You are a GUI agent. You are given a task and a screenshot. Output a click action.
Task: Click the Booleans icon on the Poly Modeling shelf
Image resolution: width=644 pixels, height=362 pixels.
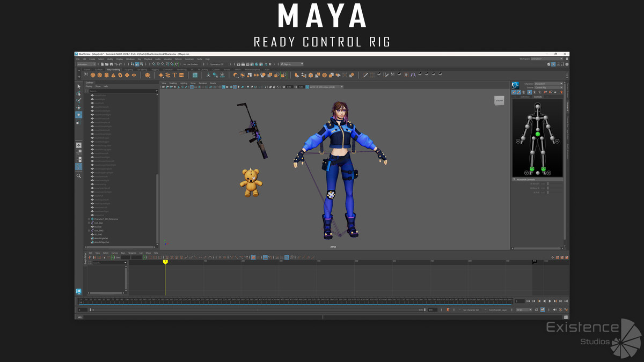147,75
